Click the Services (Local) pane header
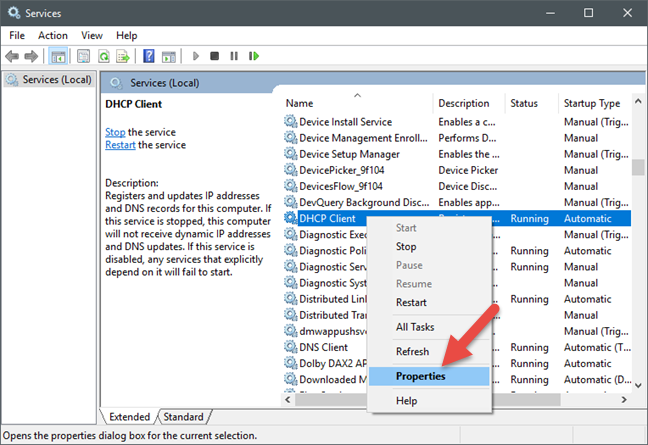This screenshot has width=648, height=445. [x=164, y=83]
